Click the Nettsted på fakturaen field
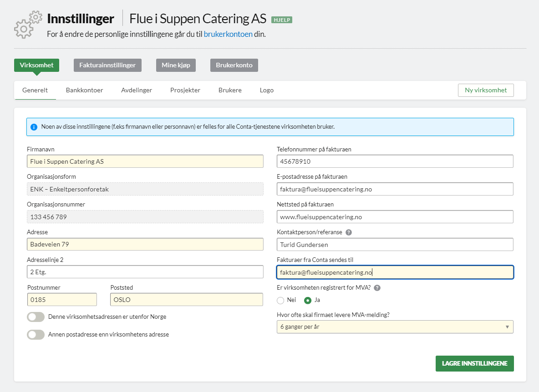The image size is (539, 392). tap(395, 217)
